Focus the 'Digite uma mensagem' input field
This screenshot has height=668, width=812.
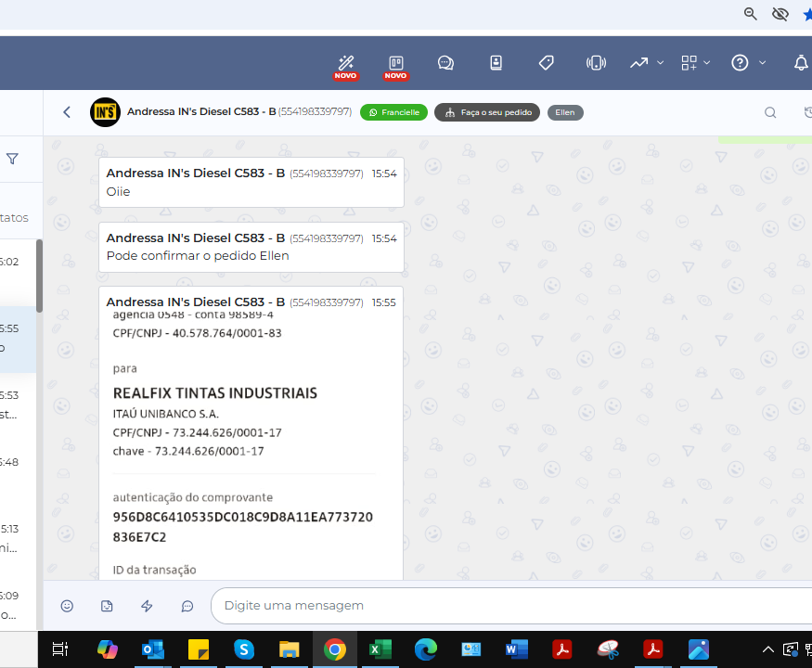click(510, 606)
